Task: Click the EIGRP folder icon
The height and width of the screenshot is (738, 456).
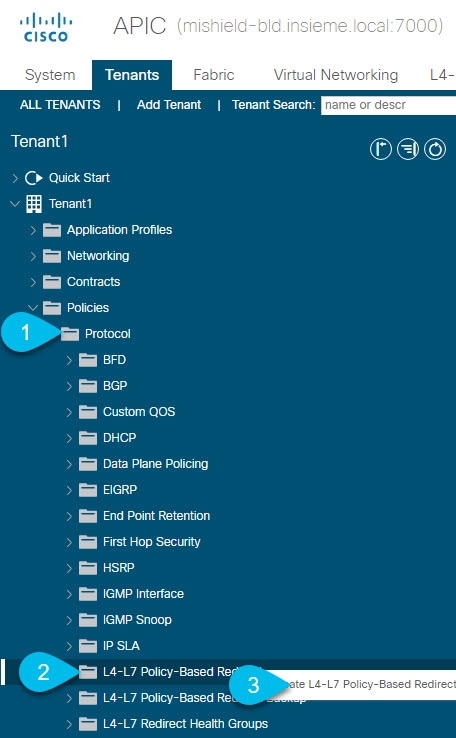Action: (88, 490)
